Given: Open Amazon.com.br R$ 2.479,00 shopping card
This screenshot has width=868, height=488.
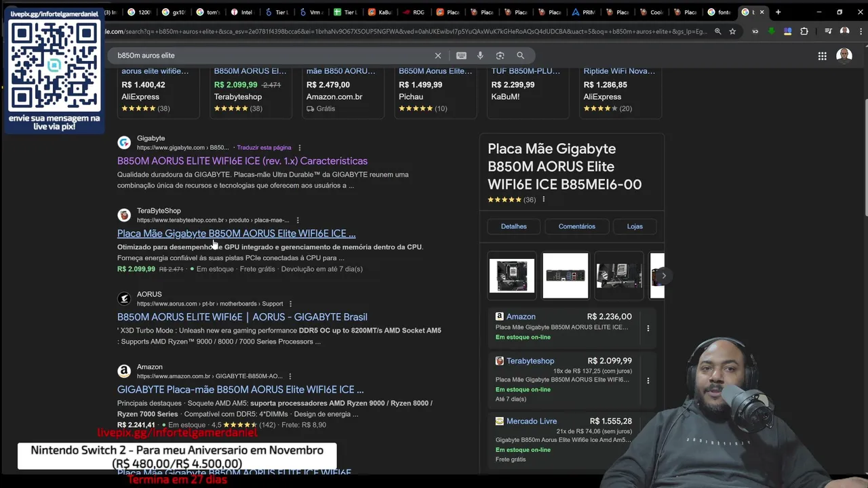Looking at the screenshot, I should [343, 92].
